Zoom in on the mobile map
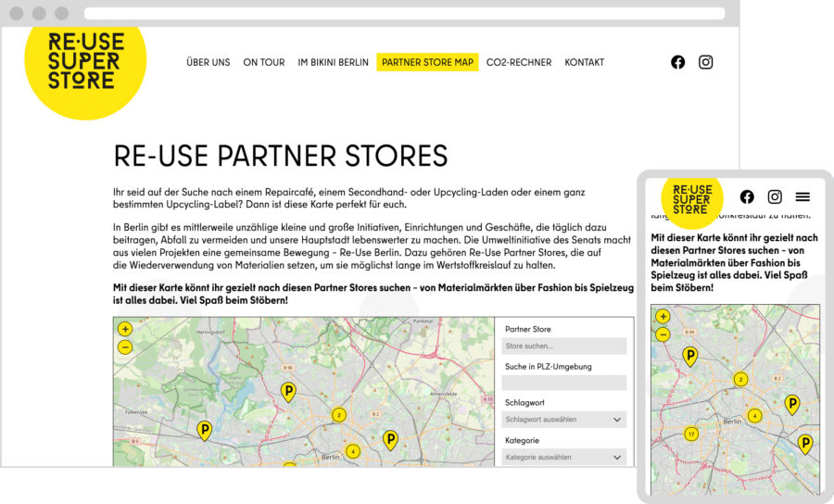 click(x=663, y=316)
